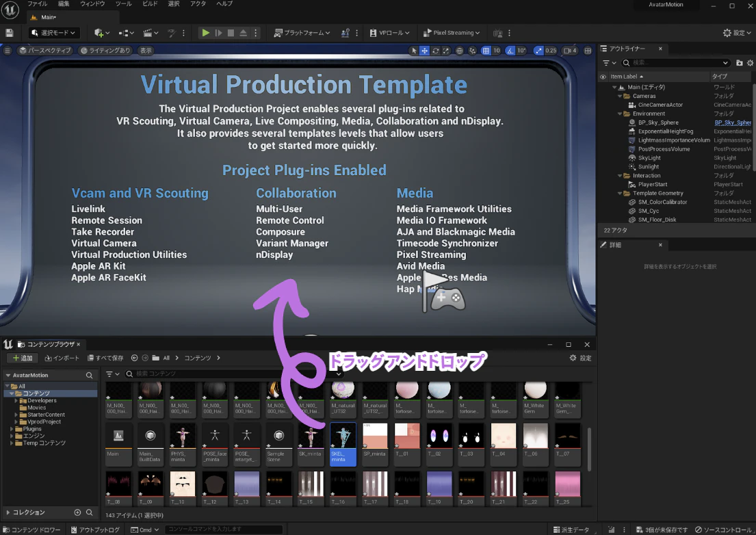Collapse the Template Geometry folder
Screen dimensions: 756x535
620,194
